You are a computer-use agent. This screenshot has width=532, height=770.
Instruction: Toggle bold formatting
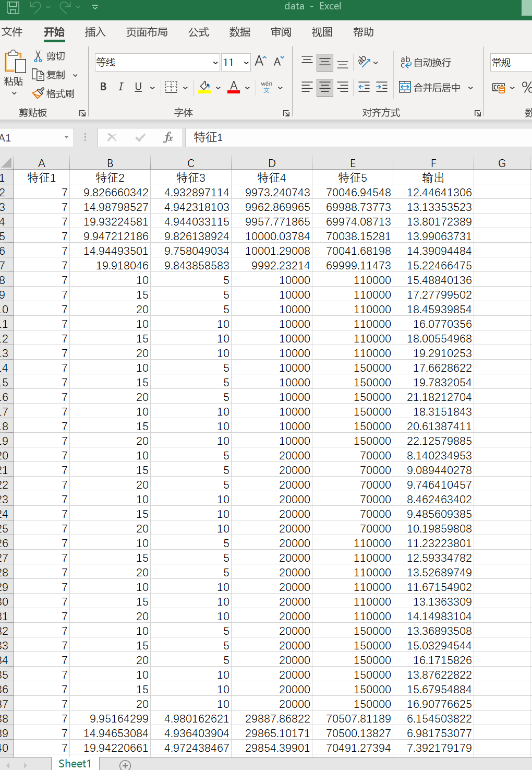coord(103,87)
